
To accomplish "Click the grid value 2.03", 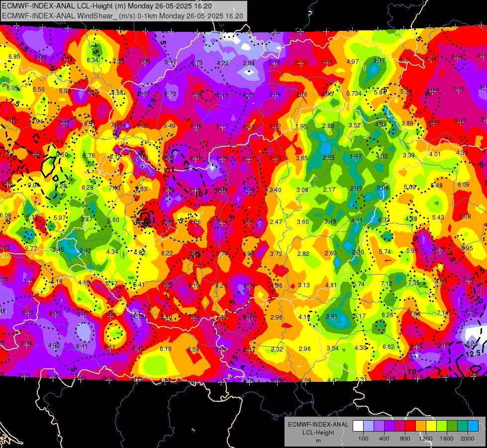I will coord(275,158).
